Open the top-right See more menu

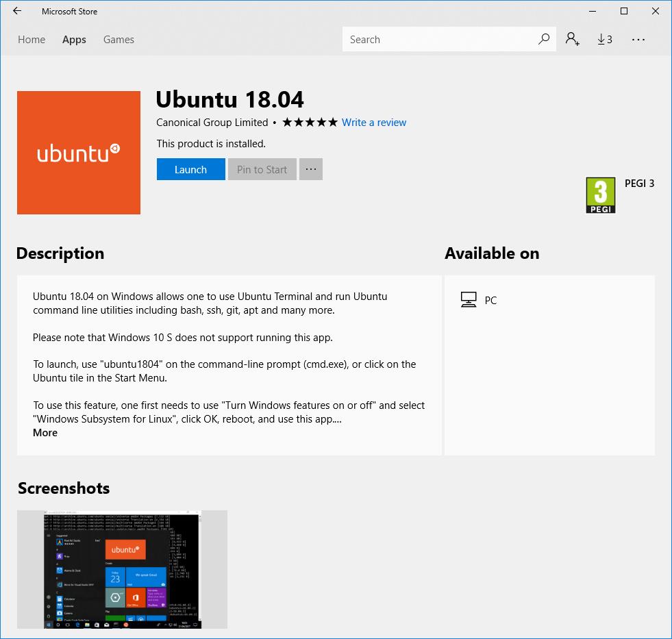point(638,40)
